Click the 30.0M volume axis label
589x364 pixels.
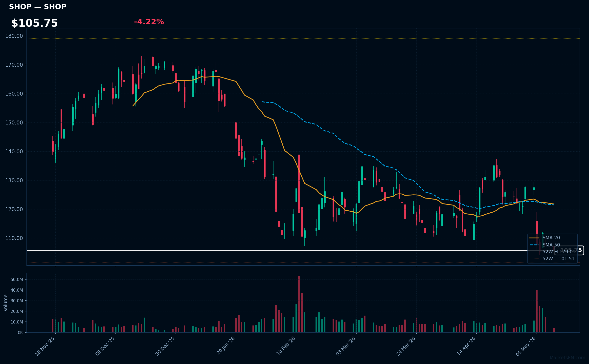(x=17, y=301)
